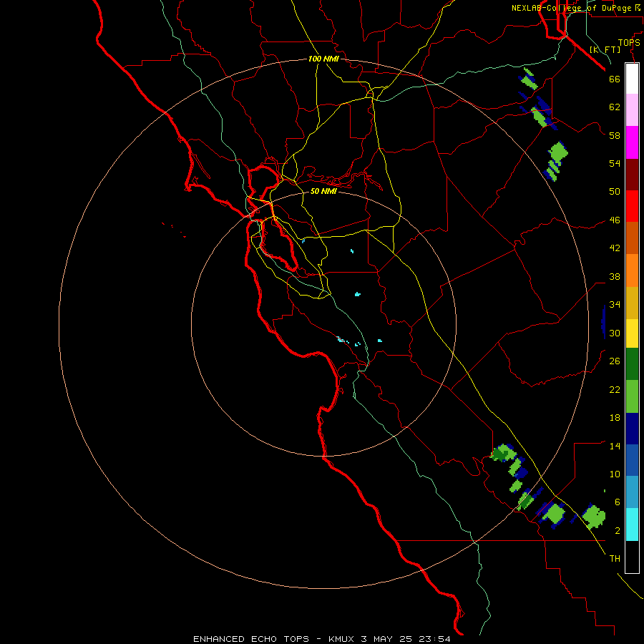Click the 'NEXLAB-College of DuPage' credit text
Viewport: 644px width, 644px height.
tap(571, 8)
